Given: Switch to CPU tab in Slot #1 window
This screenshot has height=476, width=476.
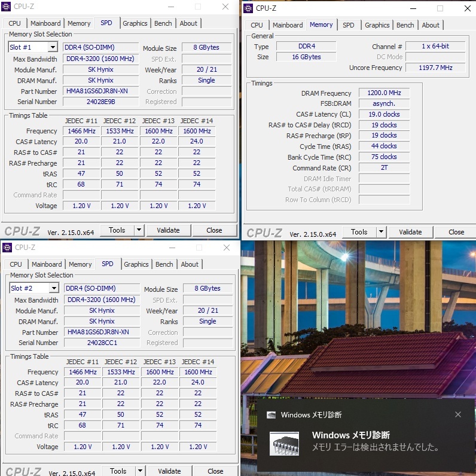Looking at the screenshot, I should coord(14,23).
